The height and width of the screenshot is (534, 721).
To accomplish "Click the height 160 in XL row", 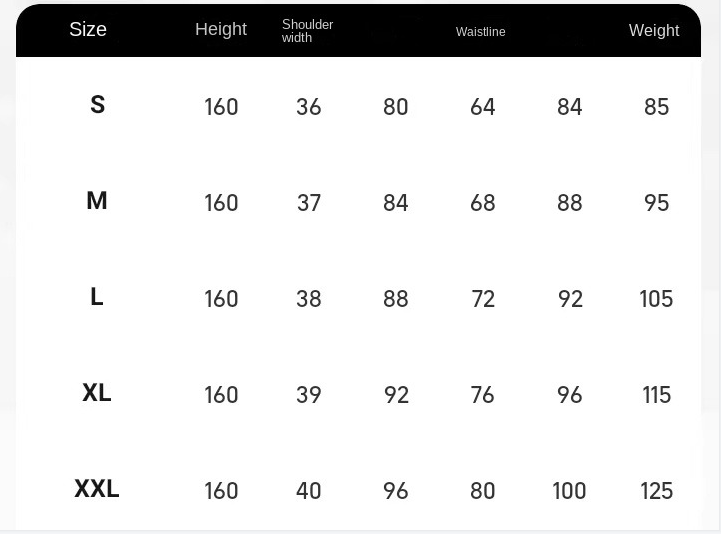I will tap(221, 395).
